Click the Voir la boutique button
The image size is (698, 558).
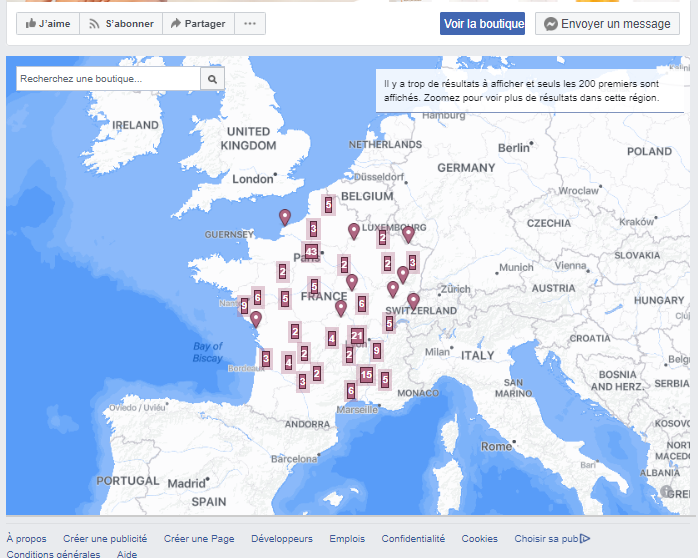(483, 24)
